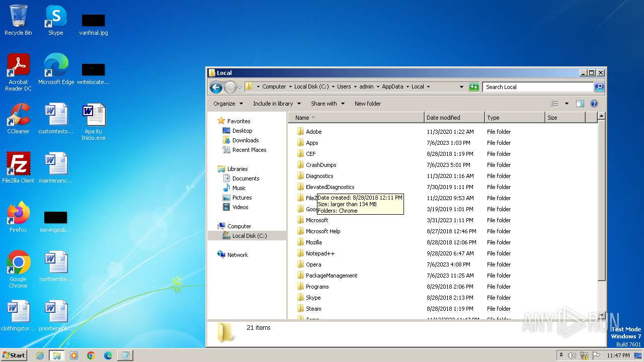Viewport: 644px width, 362px height.
Task: Click the scrollbar down arrow
Action: coord(601,315)
